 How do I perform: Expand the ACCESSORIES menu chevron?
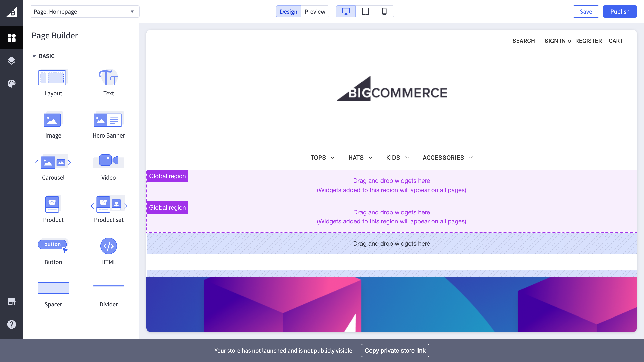click(x=471, y=158)
